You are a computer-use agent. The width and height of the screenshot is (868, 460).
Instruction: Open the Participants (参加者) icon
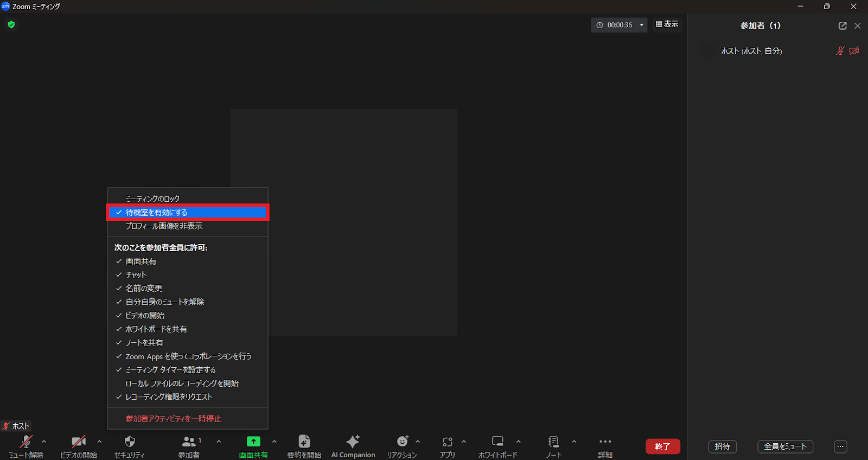[x=189, y=442]
